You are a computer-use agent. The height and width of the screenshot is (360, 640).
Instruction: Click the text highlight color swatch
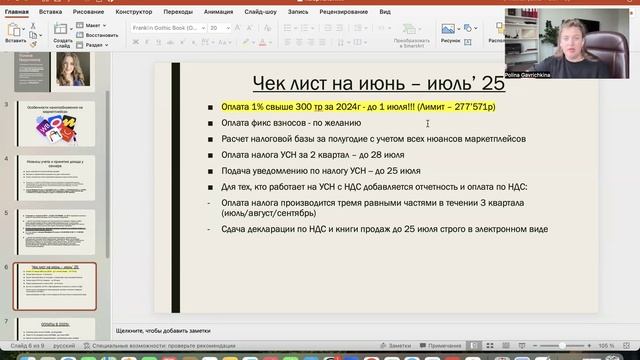[245, 42]
